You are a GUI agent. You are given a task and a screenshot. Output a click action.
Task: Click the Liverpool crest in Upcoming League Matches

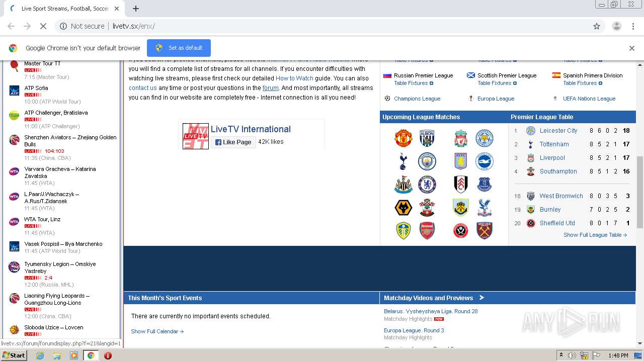click(460, 138)
